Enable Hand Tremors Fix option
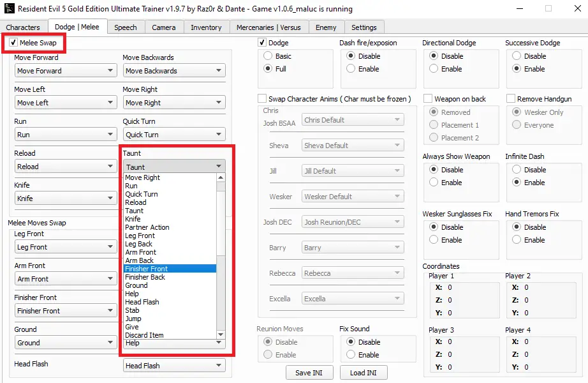 517,240
